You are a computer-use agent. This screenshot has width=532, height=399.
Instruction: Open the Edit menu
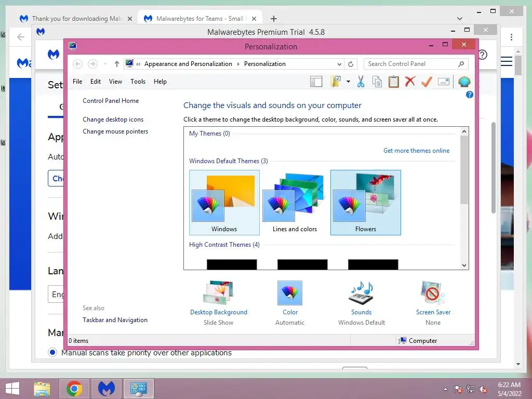point(96,82)
